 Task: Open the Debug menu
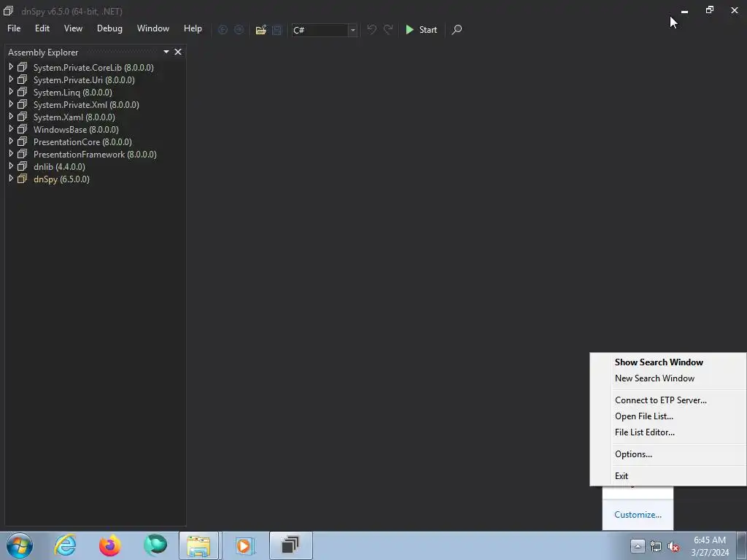(109, 28)
